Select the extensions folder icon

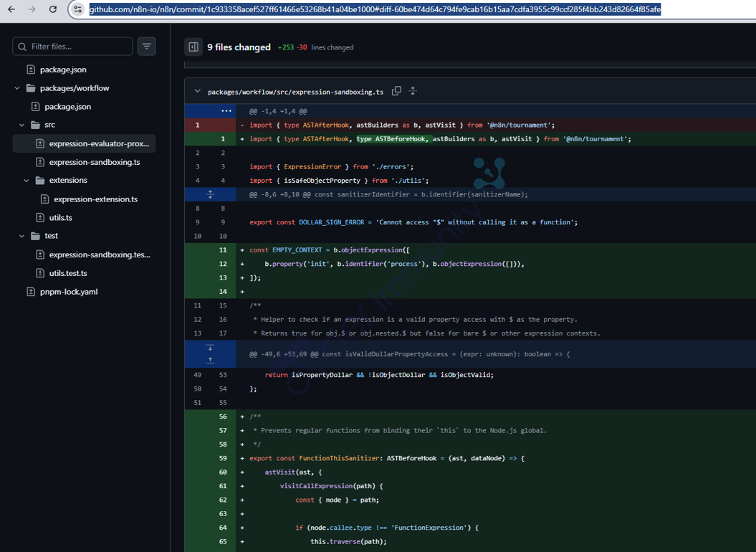40,180
